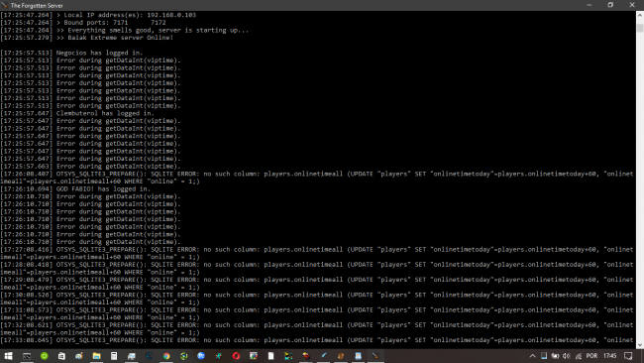Open The Forgotten Server window system menu icon
Viewport: 644px width, 363px height.
pyautogui.click(x=5, y=5)
